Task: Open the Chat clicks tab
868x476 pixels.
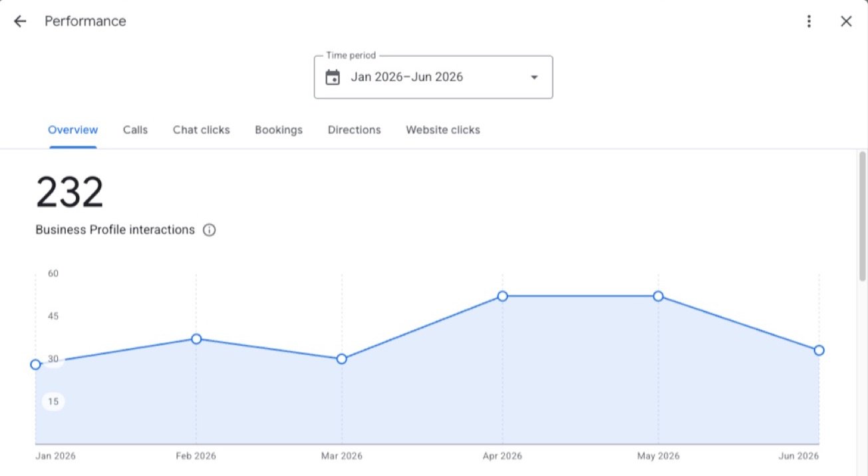Action: click(202, 130)
